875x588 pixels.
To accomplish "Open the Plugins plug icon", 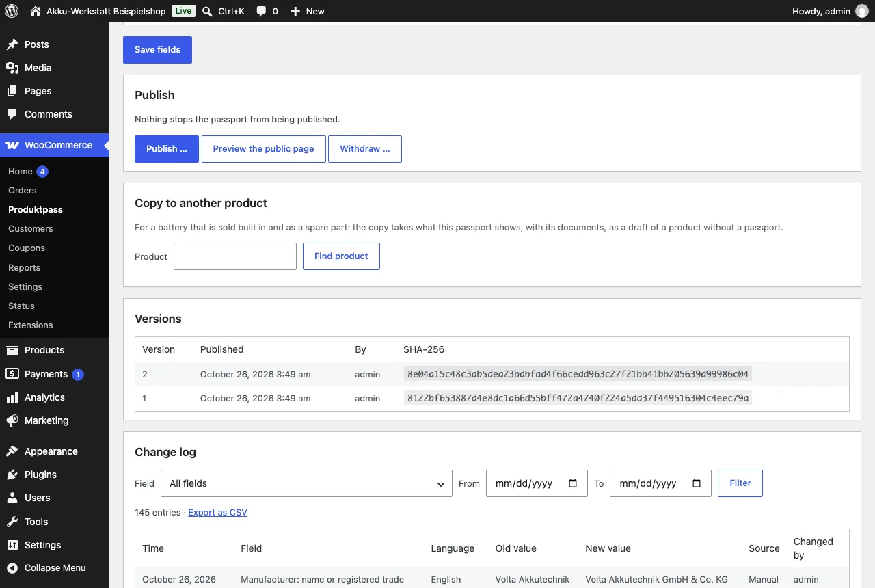I will click(12, 475).
